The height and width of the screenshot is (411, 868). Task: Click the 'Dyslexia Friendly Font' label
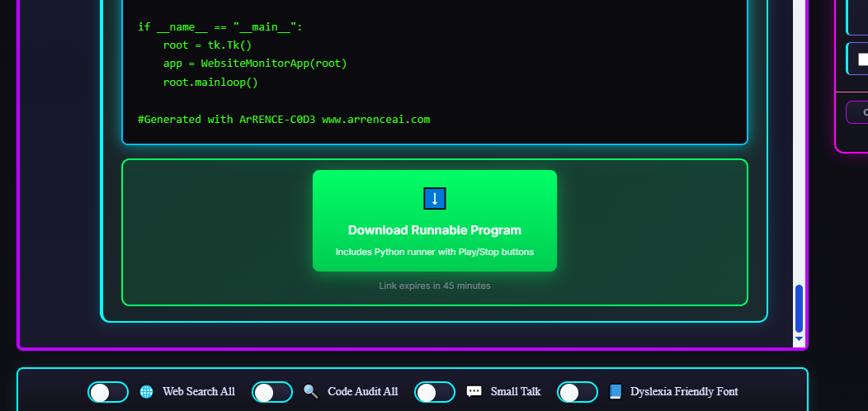point(684,392)
